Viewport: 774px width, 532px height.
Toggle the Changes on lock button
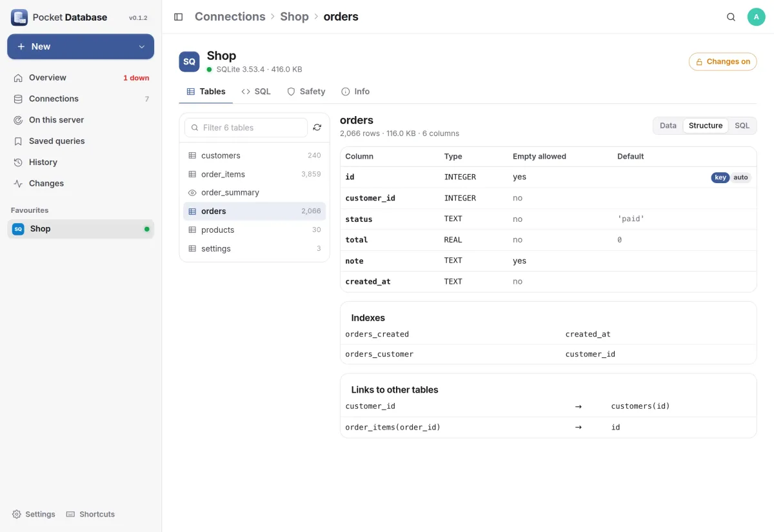coord(723,62)
